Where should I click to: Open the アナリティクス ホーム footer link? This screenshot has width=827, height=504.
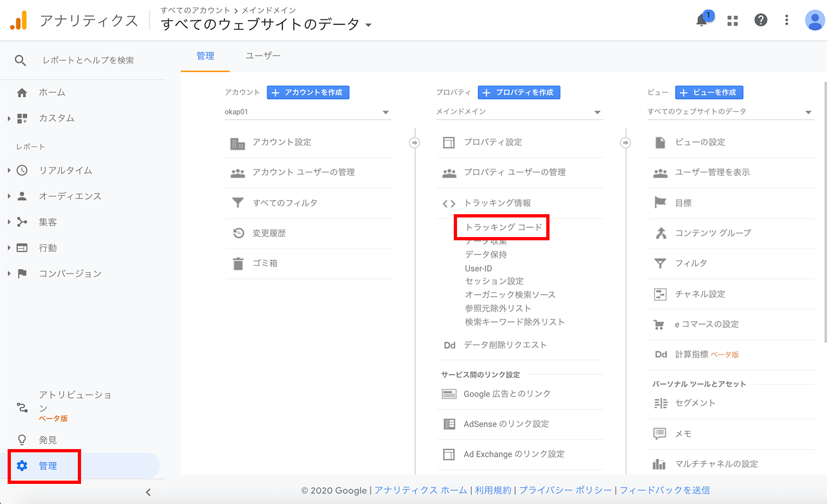(421, 490)
